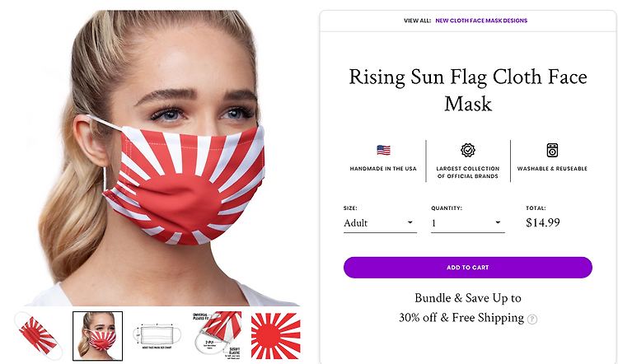View the universal pleated fit details thumbnail
This screenshot has width=618, height=364.
pos(217,335)
